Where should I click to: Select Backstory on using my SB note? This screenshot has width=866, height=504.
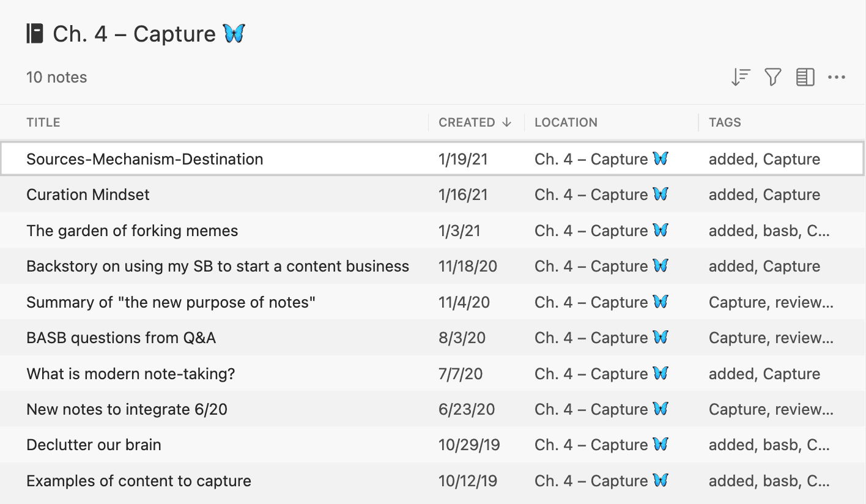pyautogui.click(x=218, y=266)
